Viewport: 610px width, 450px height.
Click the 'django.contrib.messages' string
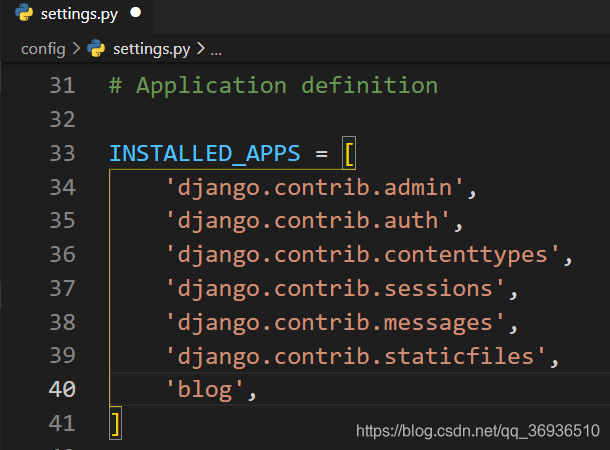click(x=335, y=323)
